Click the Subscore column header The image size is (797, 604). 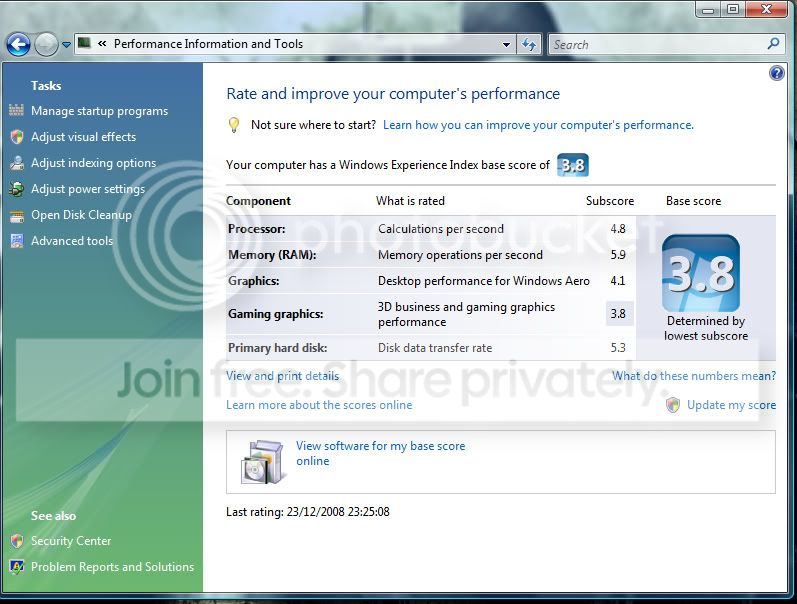pos(610,201)
